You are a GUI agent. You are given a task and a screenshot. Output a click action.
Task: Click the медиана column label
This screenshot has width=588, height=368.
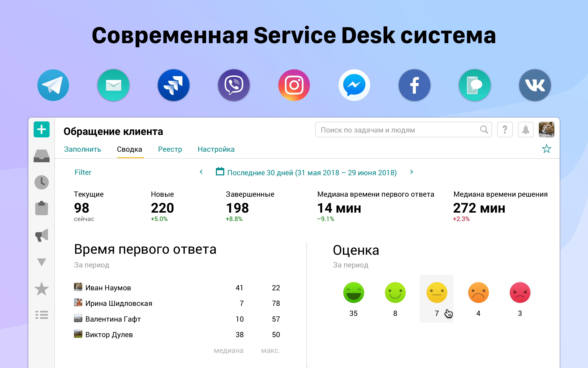[x=229, y=350]
